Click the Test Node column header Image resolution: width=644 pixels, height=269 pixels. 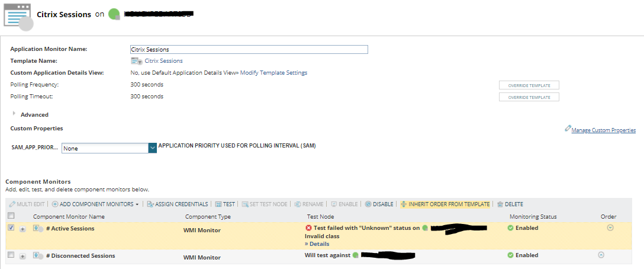[320, 217]
